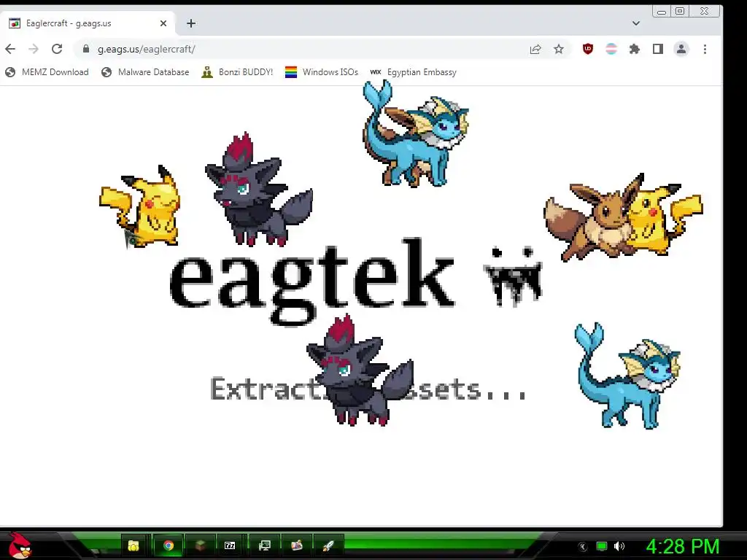Click the padlock site info icon

[86, 49]
